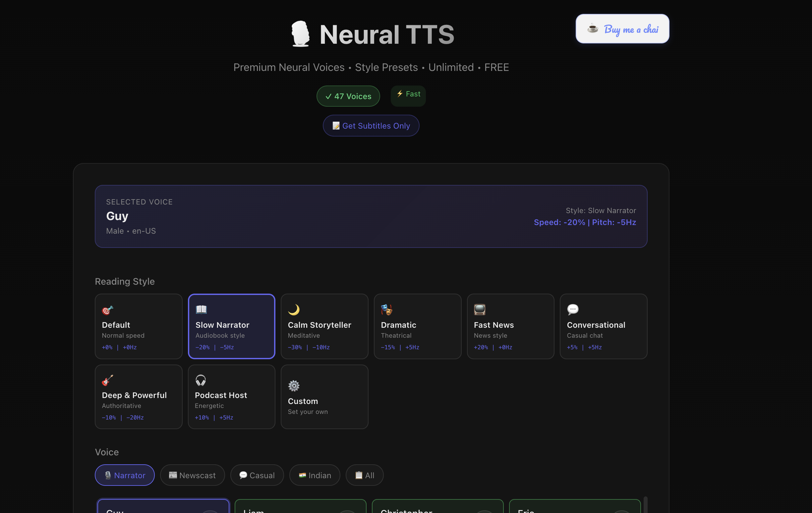This screenshot has height=513, width=812.
Task: Click the Podcast Host headphones icon
Action: (x=201, y=380)
